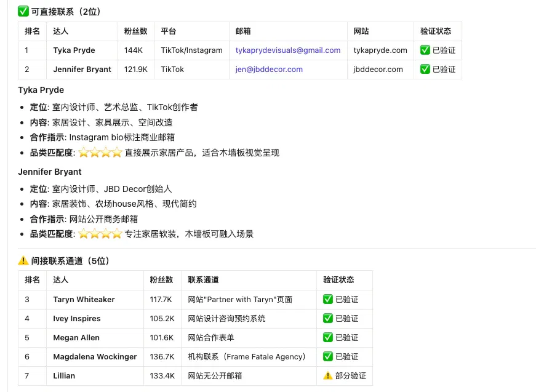Click the TikTok/Instagram platform cell

(x=192, y=50)
